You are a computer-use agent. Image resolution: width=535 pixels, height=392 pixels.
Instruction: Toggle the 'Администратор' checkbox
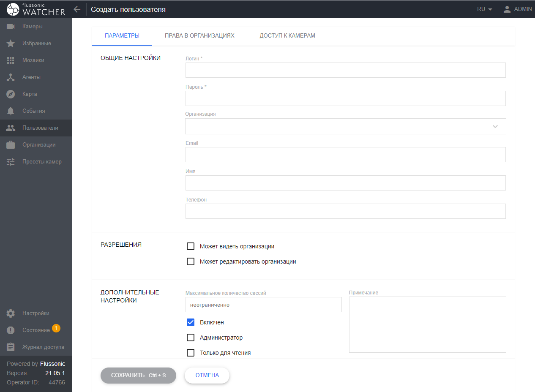191,338
